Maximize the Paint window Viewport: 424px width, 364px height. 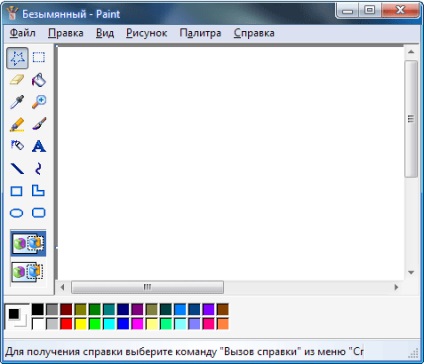[x=369, y=10]
